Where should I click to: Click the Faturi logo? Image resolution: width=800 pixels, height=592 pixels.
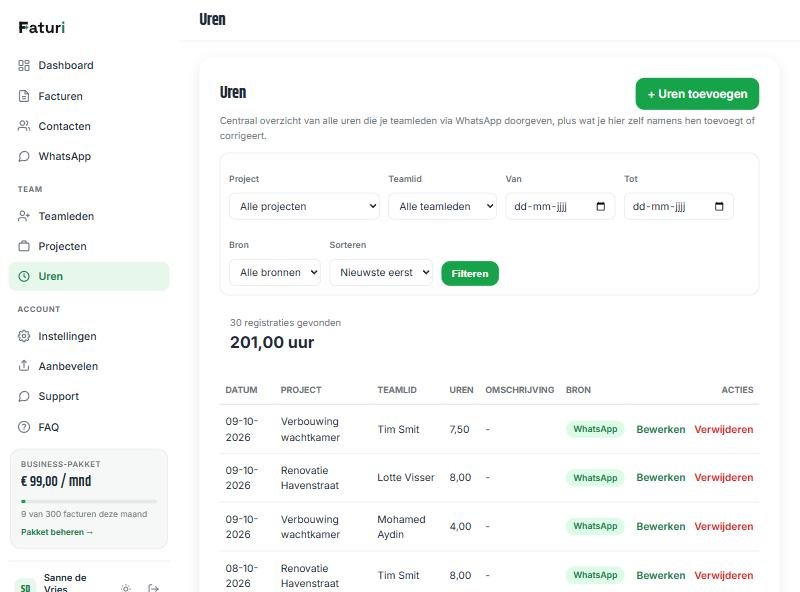[x=42, y=28]
